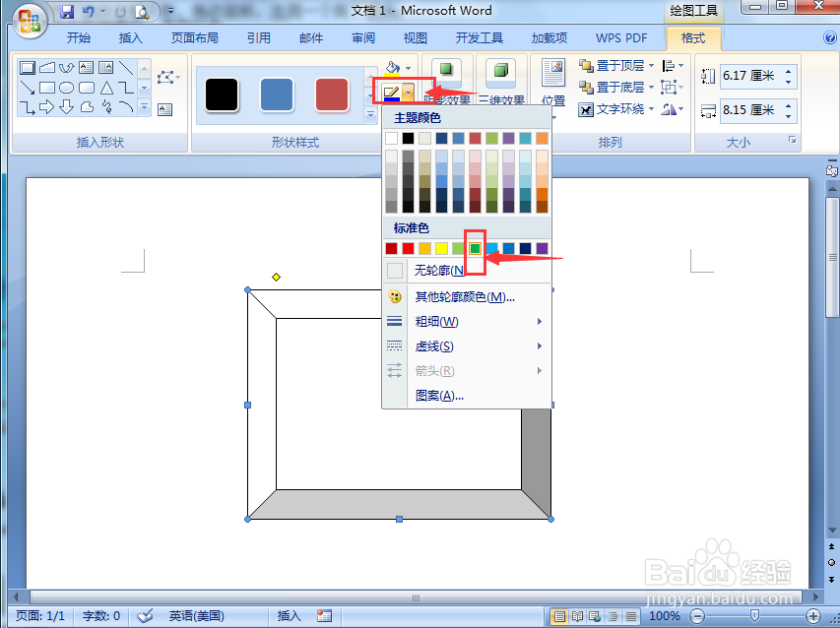
Task: Click the edit shape icon
Action: (x=166, y=78)
